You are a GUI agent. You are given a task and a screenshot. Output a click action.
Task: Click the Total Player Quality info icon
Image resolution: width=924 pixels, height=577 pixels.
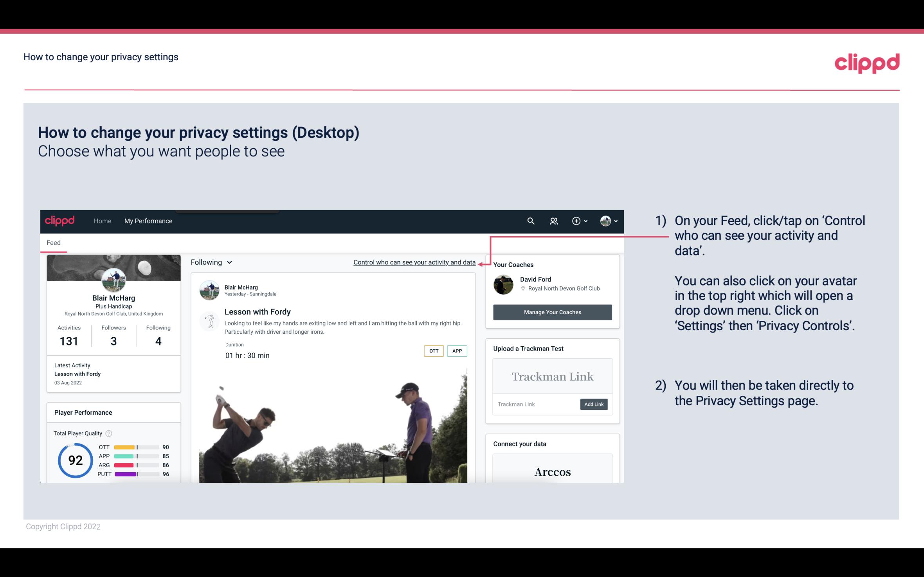108,433
